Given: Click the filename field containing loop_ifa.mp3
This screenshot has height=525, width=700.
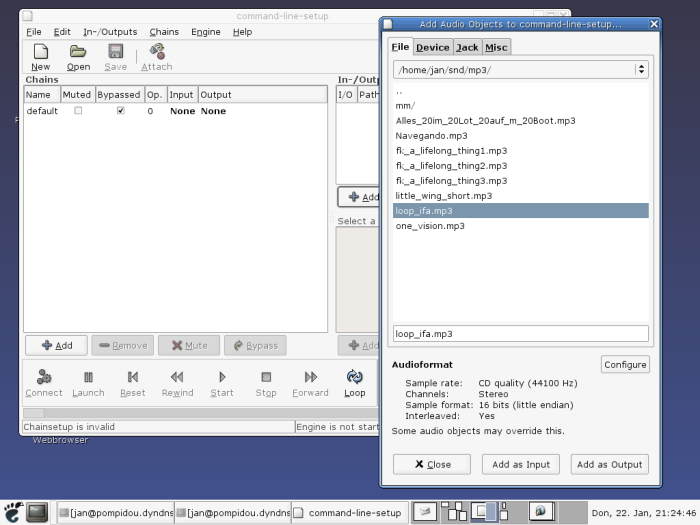Looking at the screenshot, I should click(x=519, y=334).
